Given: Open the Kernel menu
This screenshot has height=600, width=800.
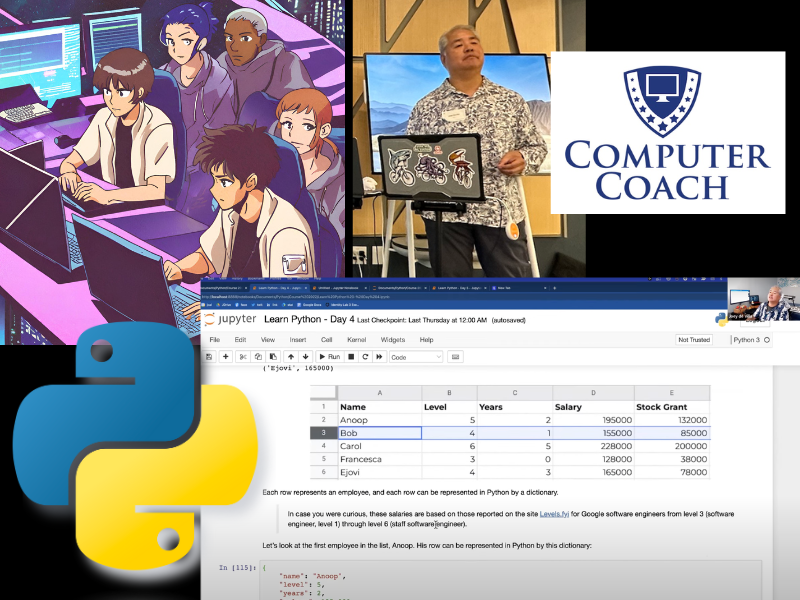Looking at the screenshot, I should [x=357, y=340].
